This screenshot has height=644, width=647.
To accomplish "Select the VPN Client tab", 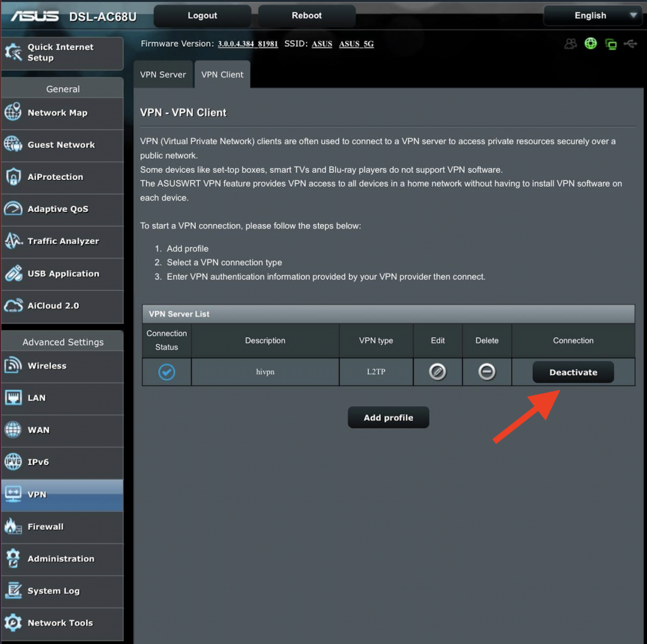I will (222, 75).
